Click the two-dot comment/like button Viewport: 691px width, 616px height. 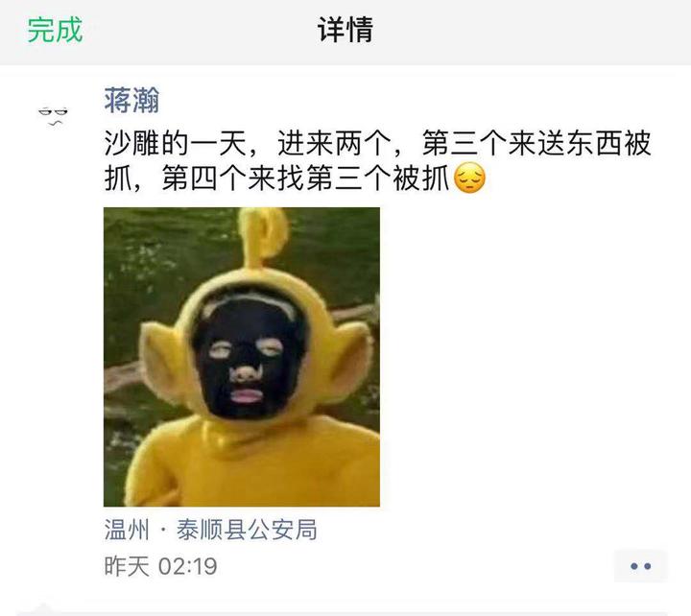[641, 566]
